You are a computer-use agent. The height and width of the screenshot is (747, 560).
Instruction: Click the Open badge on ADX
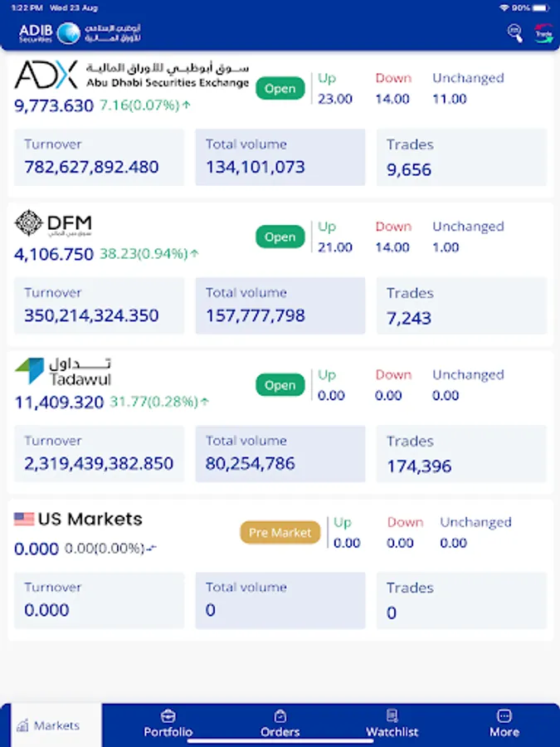click(x=280, y=88)
